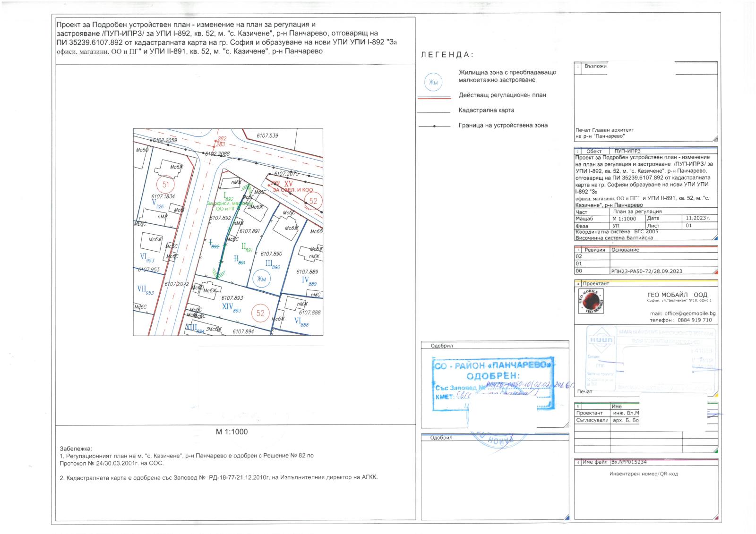The width and height of the screenshot is (756, 534).
Task: Select the red XV plot label
Action: pyautogui.click(x=289, y=182)
